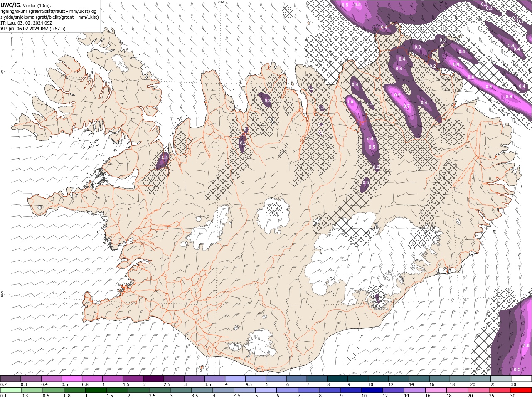
Task: Pick the upper-row swatch starting at 18
Action: [x=460, y=379]
